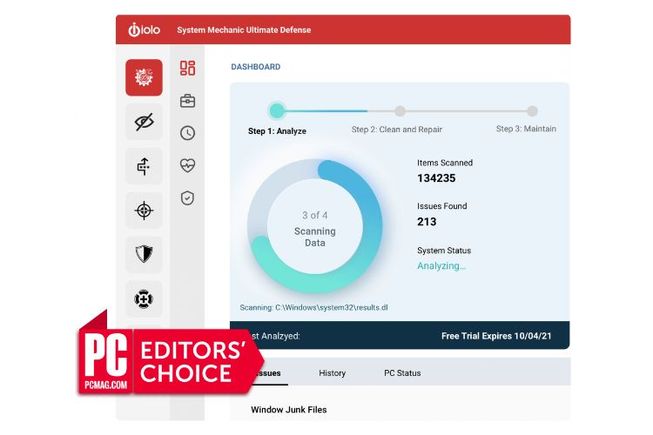Image resolution: width=653 pixels, height=435 pixels.
Task: Click the Step 2: Clean and Repair label
Action: 397,129
